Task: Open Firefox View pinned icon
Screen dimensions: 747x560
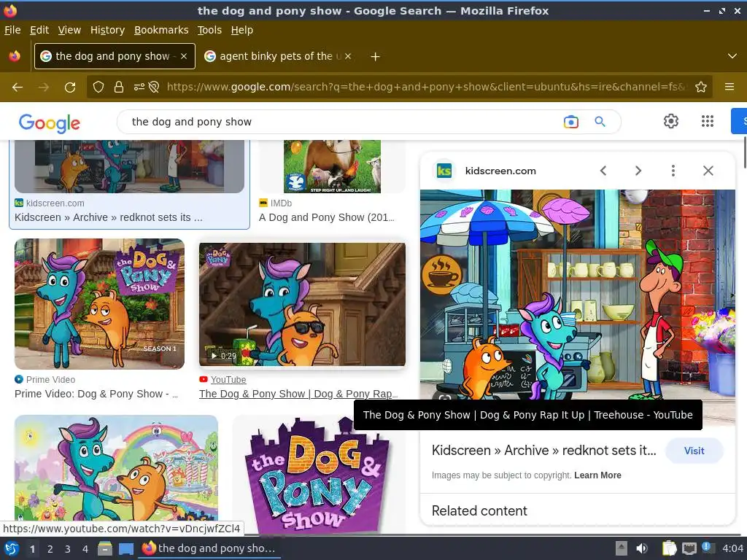Action: click(x=15, y=56)
